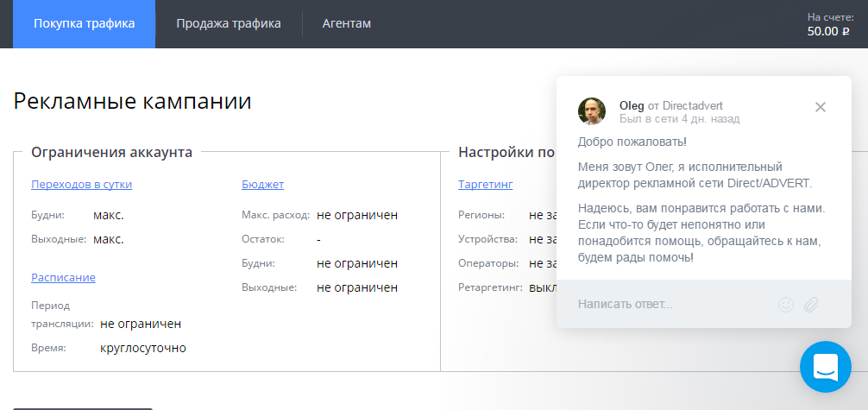
Task: Click Будни макс. transitions value
Action: click(109, 215)
